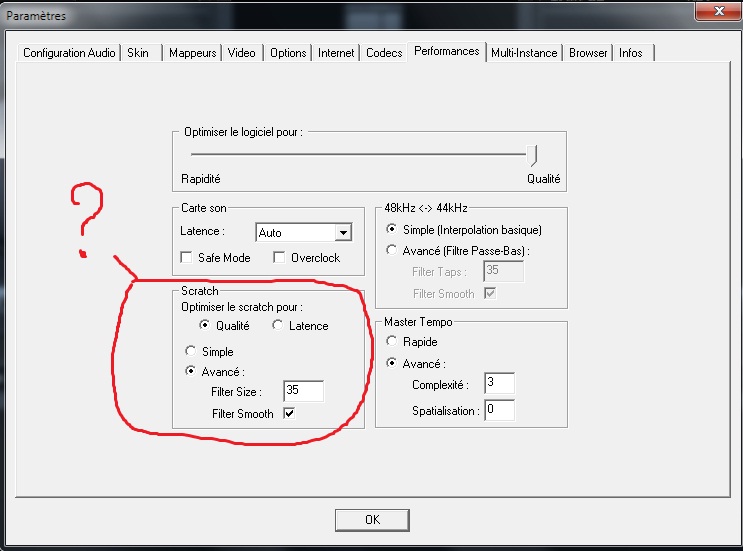Select Rapide Master Tempo option

click(x=392, y=342)
